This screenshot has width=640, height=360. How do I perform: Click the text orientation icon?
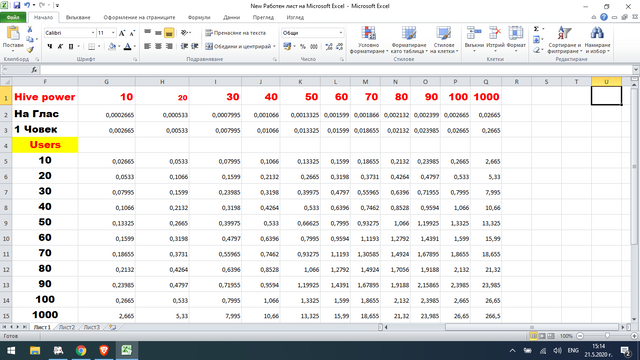184,33
